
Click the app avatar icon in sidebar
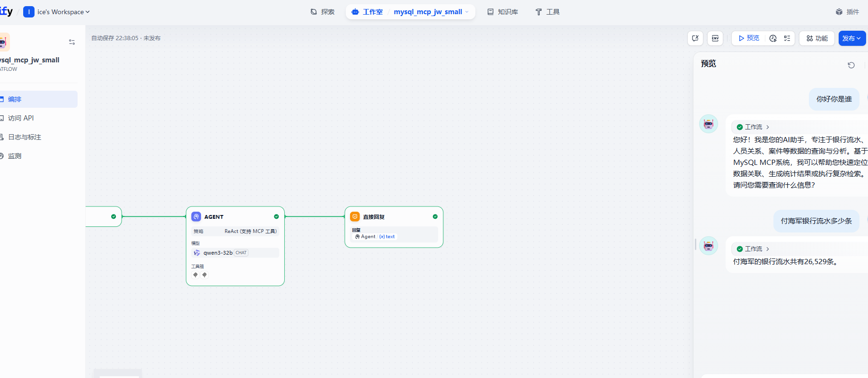(4, 42)
